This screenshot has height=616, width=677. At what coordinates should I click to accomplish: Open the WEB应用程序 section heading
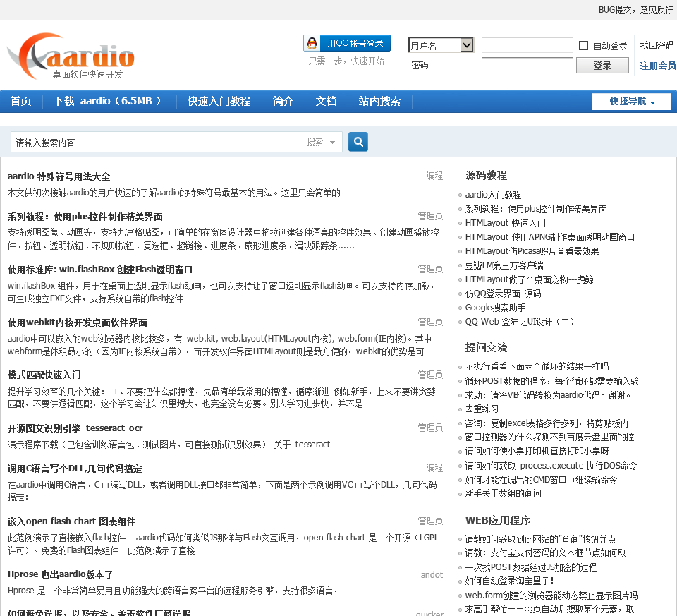tap(498, 520)
